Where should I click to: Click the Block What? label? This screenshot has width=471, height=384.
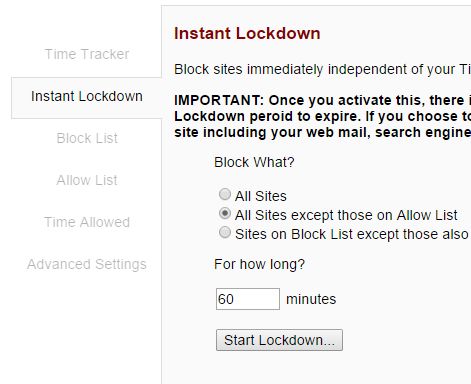(x=254, y=162)
